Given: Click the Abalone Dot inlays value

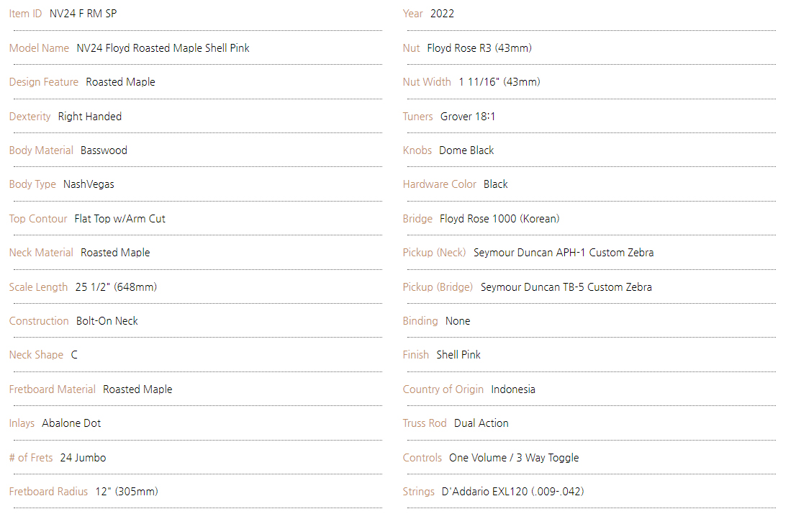Looking at the screenshot, I should 71,423.
